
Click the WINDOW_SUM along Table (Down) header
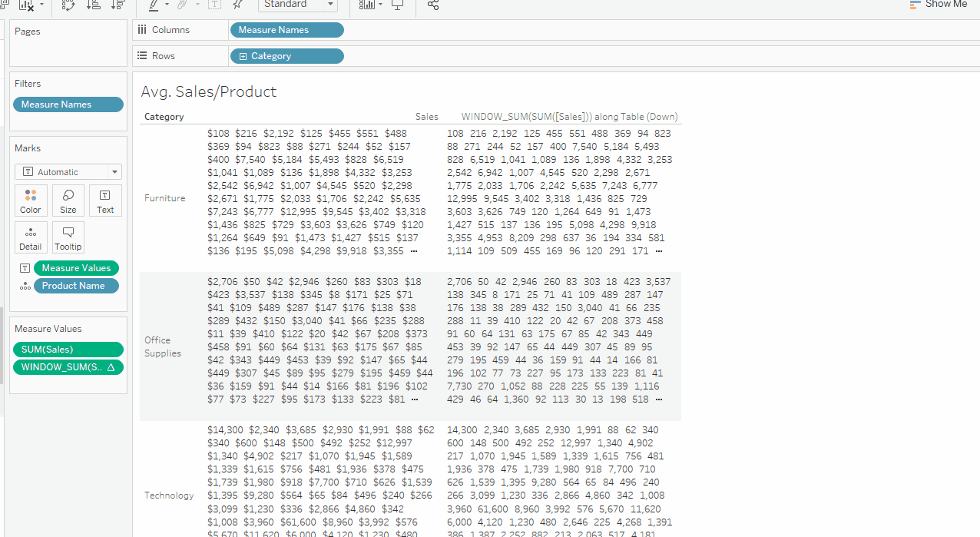pyautogui.click(x=569, y=117)
